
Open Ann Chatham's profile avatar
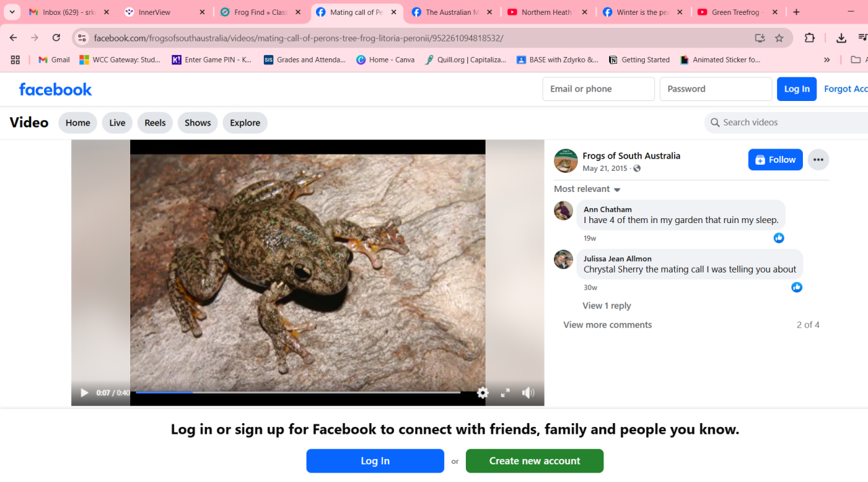pyautogui.click(x=563, y=210)
